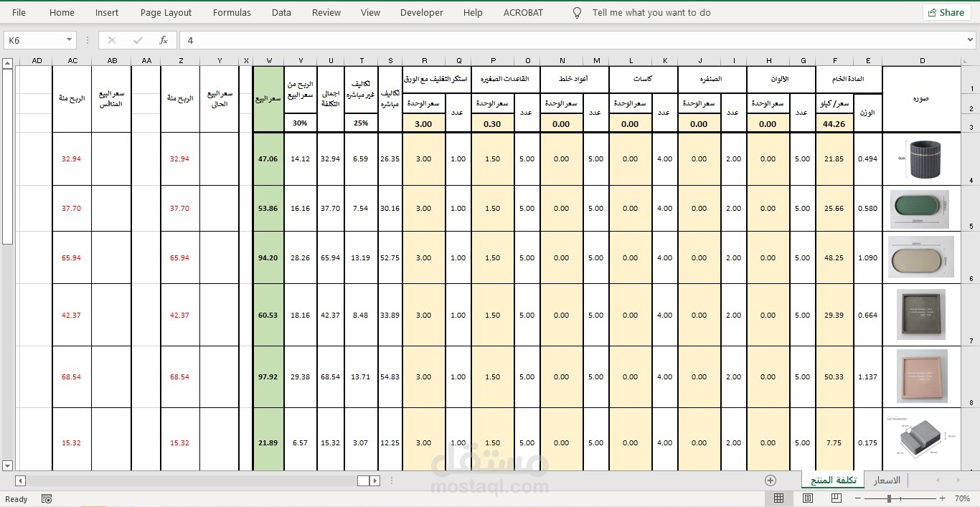Switch to the الاسعار sheet tab
The width and height of the screenshot is (980, 507).
tap(886, 480)
